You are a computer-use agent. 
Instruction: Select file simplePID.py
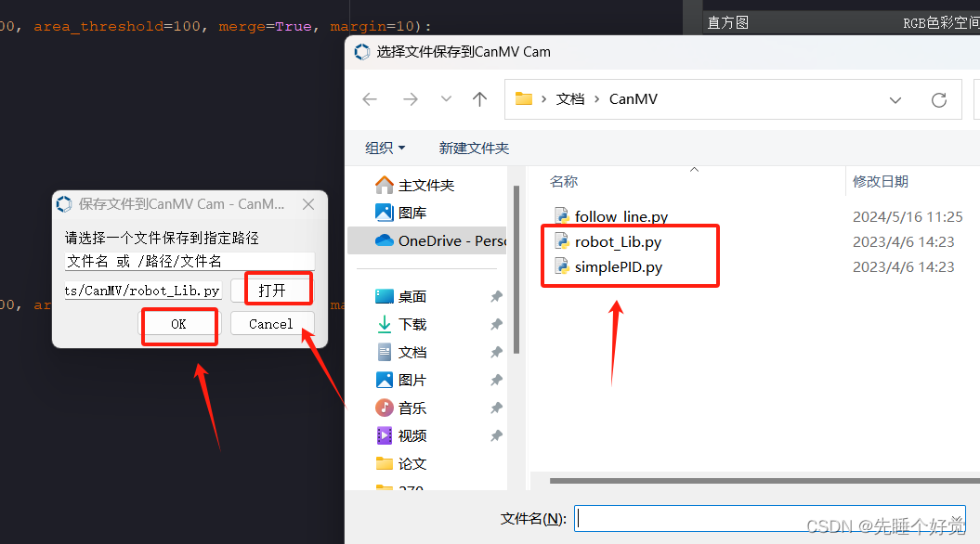pyautogui.click(x=619, y=266)
